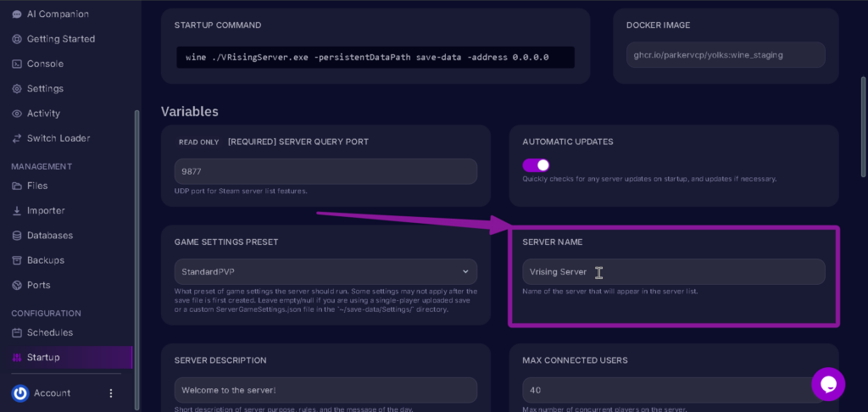Click 'UDP port for Steam server list' text
Viewport: 868px width, 412px height.
[x=241, y=191]
